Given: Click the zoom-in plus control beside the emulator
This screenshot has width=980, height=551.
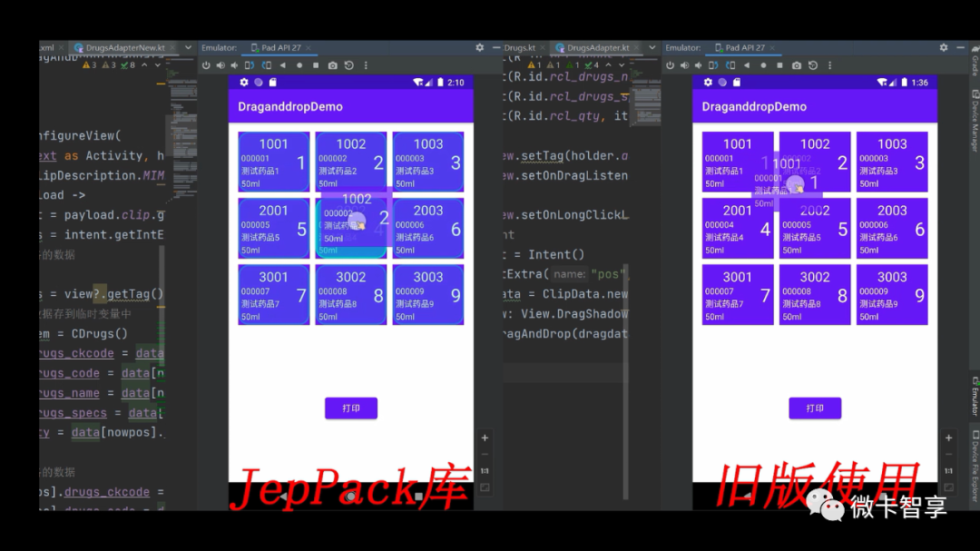Looking at the screenshot, I should pos(485,438).
